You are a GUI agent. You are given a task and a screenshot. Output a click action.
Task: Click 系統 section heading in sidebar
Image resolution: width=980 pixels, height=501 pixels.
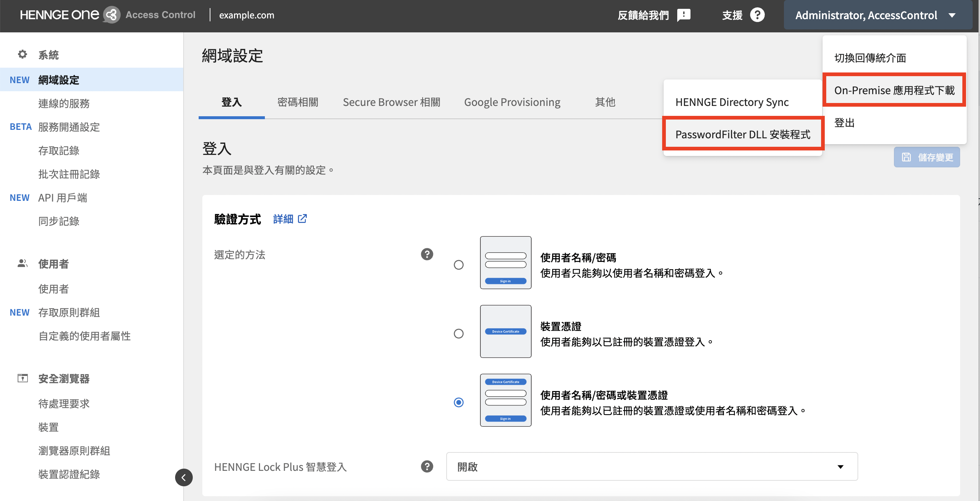[48, 55]
